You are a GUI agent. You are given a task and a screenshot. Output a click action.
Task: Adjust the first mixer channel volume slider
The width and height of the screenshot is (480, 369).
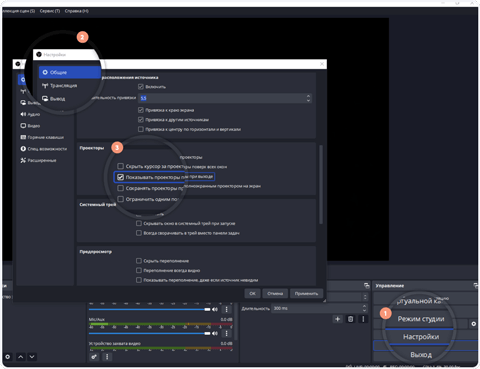[x=149, y=309]
